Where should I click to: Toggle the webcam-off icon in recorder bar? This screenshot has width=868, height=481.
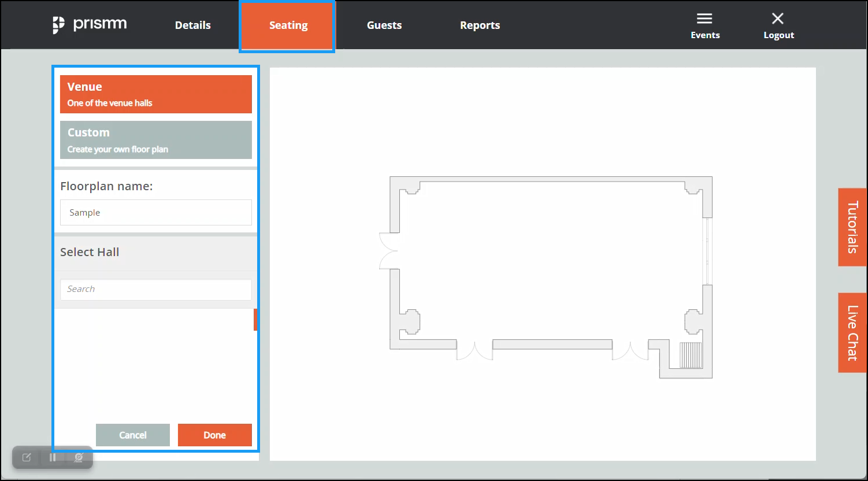79,457
